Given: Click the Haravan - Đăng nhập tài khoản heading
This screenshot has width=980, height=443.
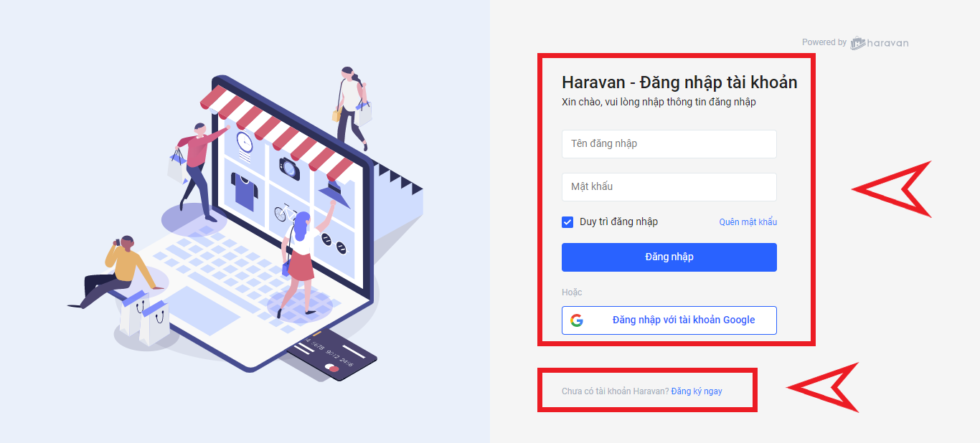Looking at the screenshot, I should coord(679,82).
